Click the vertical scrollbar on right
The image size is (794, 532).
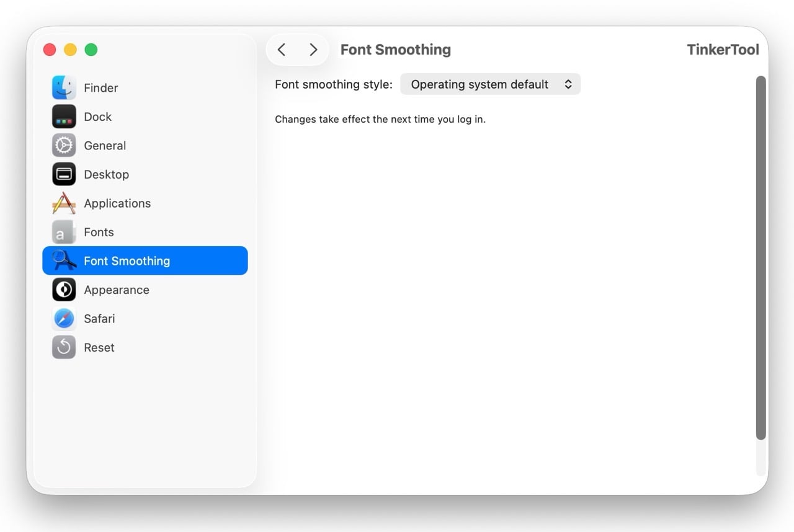(761, 257)
